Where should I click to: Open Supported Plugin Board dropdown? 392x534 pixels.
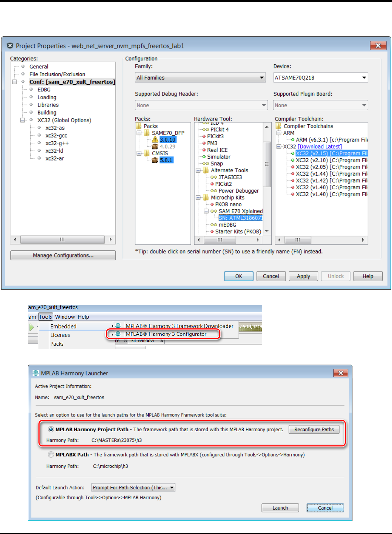click(x=321, y=105)
